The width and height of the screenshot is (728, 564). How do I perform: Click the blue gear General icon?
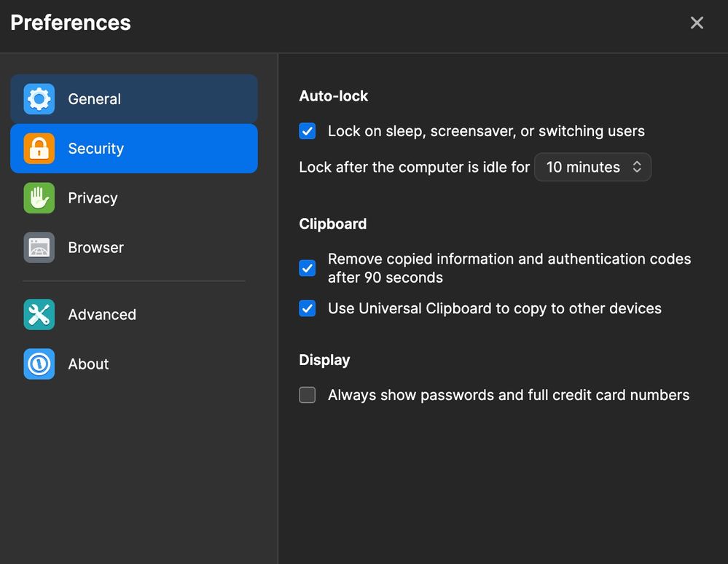pyautogui.click(x=39, y=99)
